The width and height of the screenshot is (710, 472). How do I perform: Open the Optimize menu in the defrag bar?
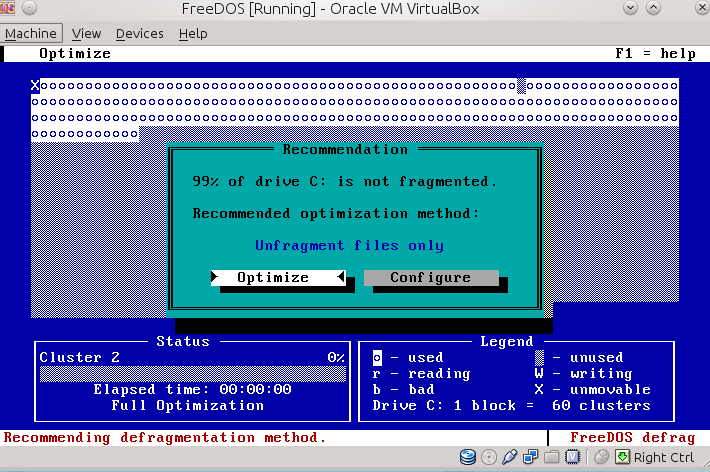(75, 53)
